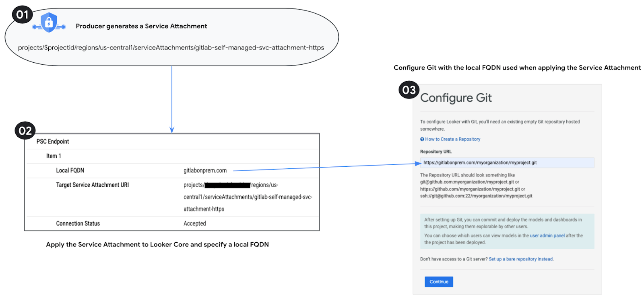Click the service attachment path in the oval
Viewport: 644px width, 299px height.
(x=171, y=48)
